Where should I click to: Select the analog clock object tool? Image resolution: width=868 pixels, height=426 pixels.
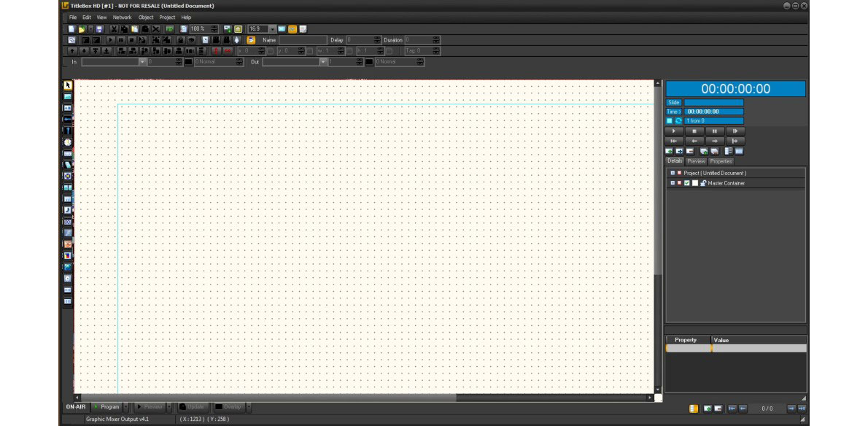point(68,142)
